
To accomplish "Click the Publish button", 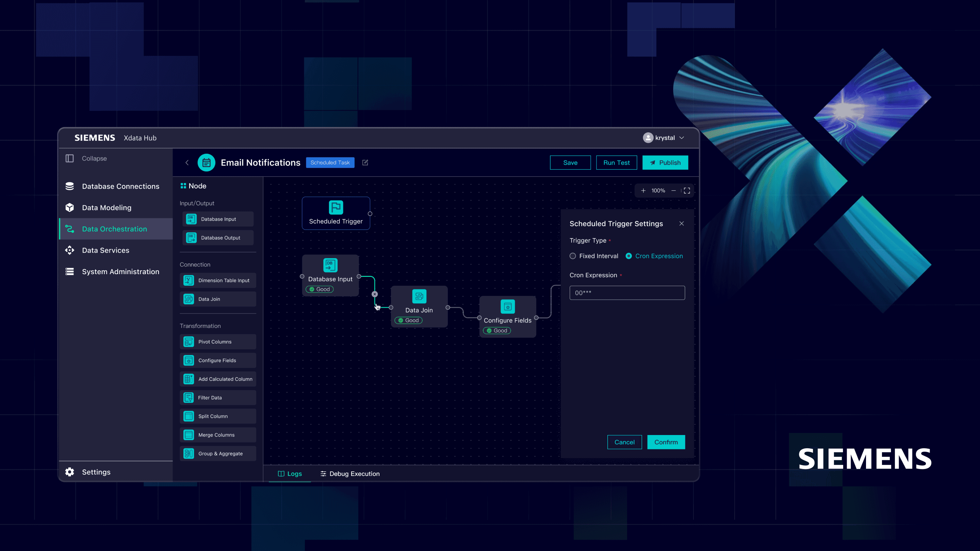I will coord(665,163).
